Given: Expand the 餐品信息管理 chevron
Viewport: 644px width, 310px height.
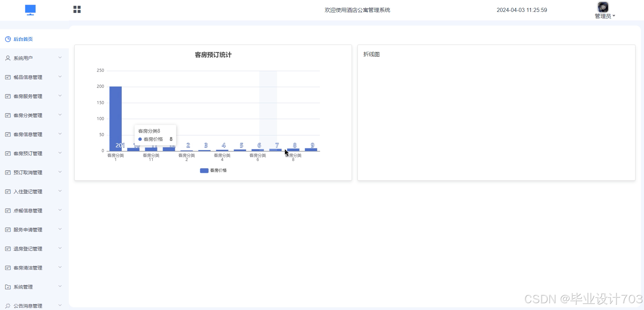Looking at the screenshot, I should pos(60,77).
